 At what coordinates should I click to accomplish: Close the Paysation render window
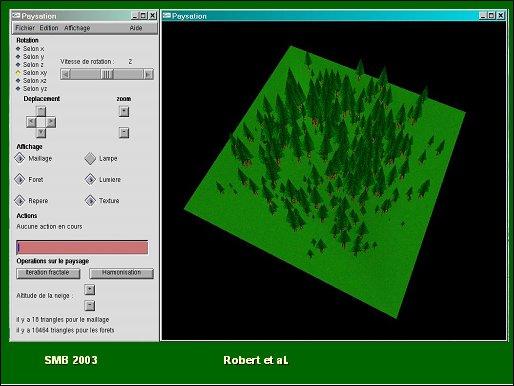coord(501,15)
